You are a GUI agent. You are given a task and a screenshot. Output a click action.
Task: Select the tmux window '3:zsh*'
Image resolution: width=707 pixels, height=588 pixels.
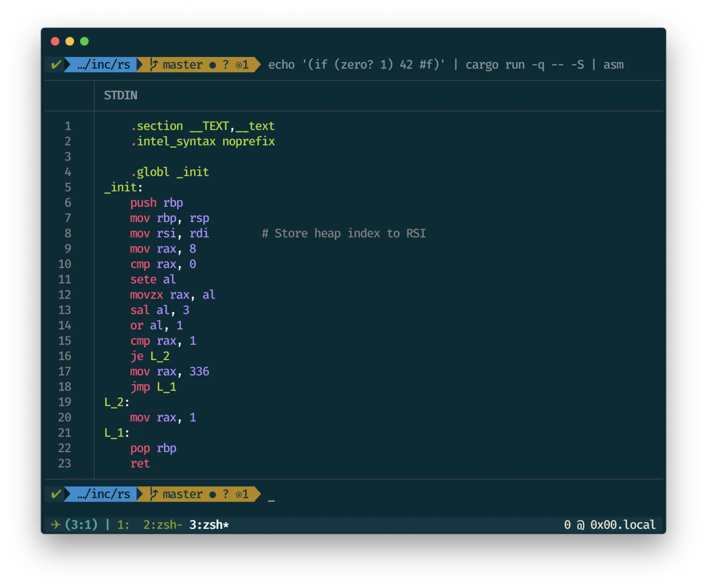tap(209, 524)
